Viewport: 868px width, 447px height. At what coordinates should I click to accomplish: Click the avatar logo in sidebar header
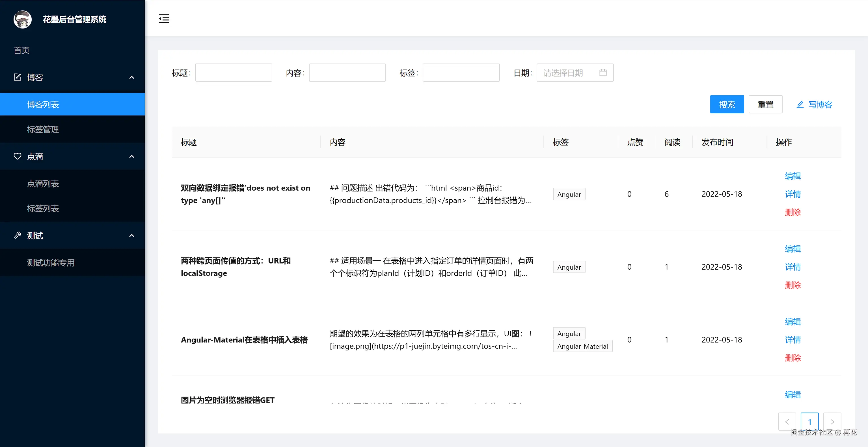[23, 19]
